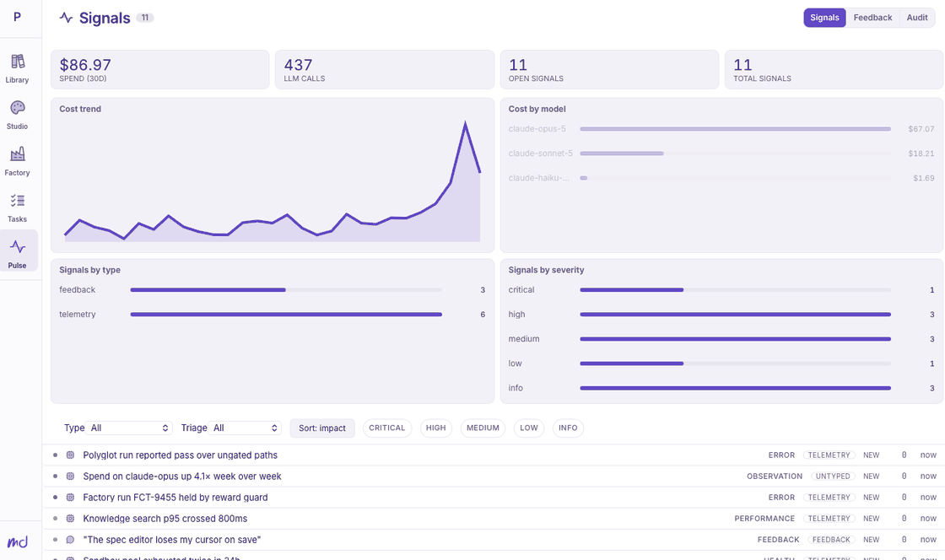This screenshot has height=560, width=945.
Task: Click the medium severity bar
Action: (x=735, y=339)
